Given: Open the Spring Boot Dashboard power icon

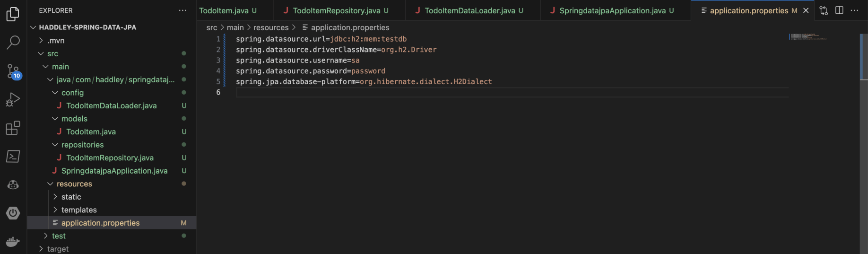Looking at the screenshot, I should coord(13,213).
